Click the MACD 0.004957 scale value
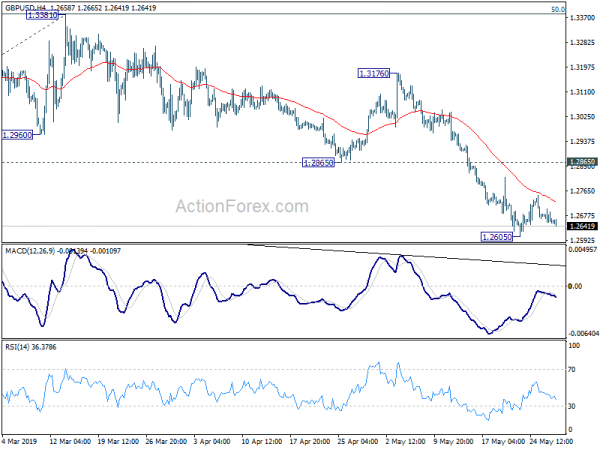The height and width of the screenshot is (450, 600). 583,250
